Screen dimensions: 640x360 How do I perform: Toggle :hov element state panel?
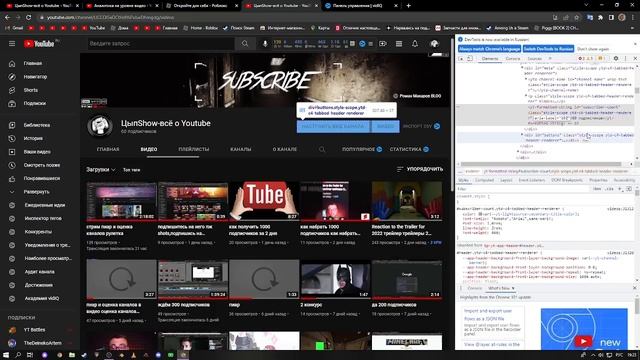point(597,189)
